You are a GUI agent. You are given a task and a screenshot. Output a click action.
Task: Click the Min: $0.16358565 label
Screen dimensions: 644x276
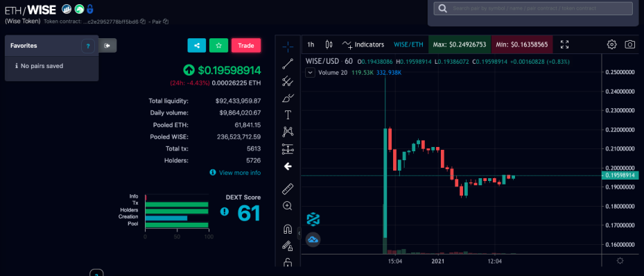point(521,44)
